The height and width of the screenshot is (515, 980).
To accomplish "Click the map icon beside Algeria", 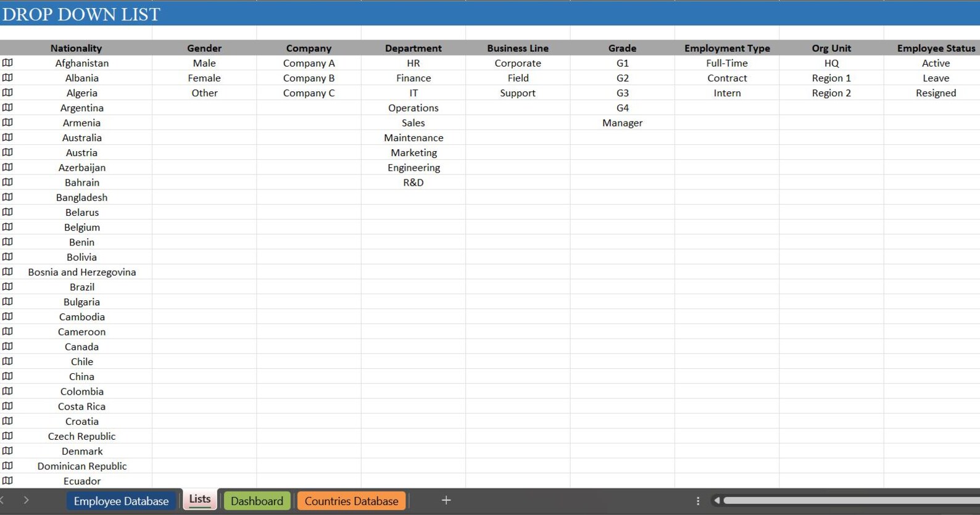I will tap(7, 93).
